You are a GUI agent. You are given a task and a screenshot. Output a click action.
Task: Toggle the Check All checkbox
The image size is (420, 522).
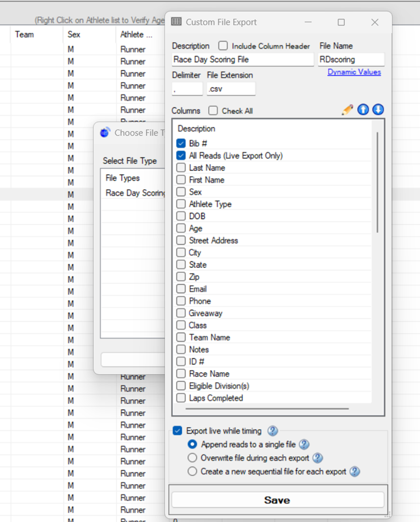tap(213, 110)
